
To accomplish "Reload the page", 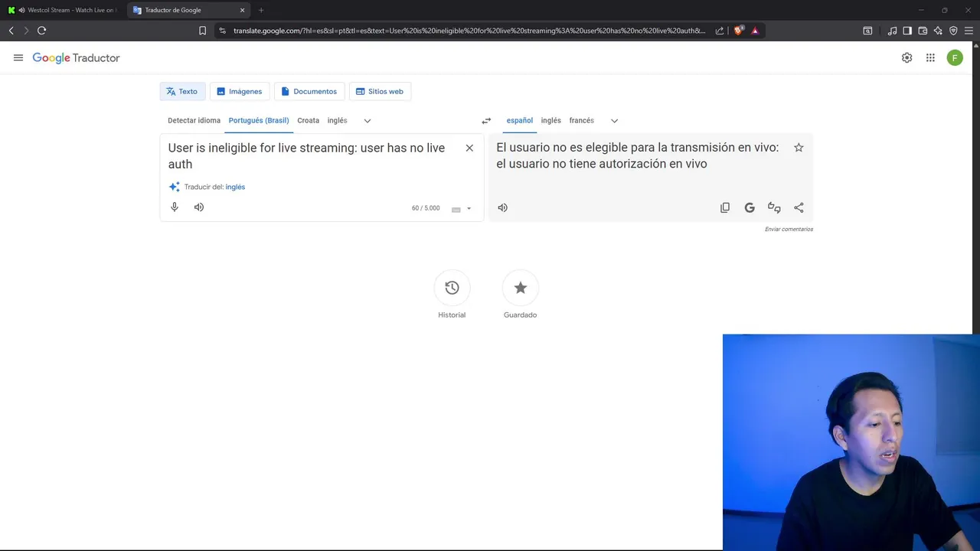I will [x=41, y=31].
